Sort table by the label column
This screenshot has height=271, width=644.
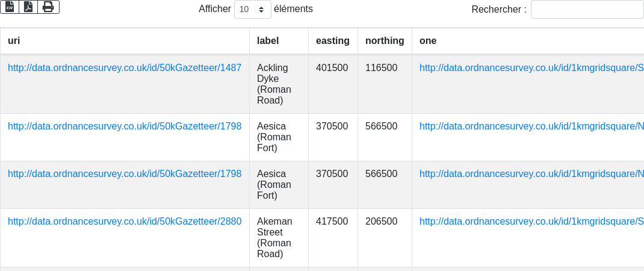[x=268, y=41]
